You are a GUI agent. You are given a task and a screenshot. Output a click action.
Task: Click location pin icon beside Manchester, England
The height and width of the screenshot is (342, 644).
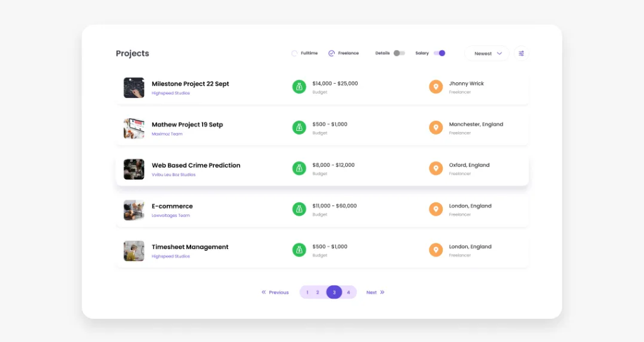tap(436, 128)
